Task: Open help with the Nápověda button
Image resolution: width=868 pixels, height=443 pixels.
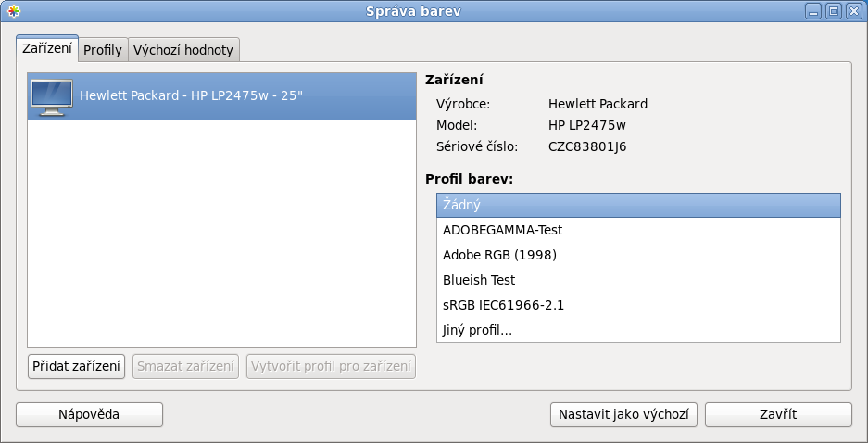Action: 89,415
